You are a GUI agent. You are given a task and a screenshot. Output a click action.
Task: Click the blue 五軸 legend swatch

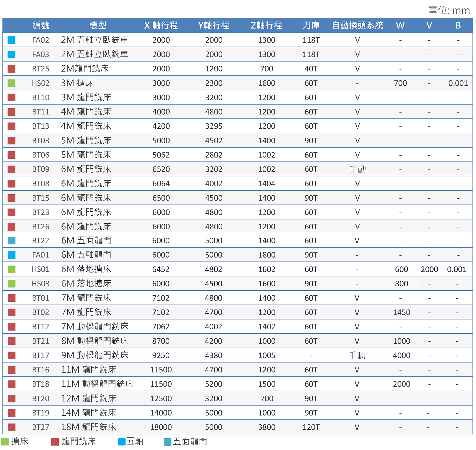122,441
